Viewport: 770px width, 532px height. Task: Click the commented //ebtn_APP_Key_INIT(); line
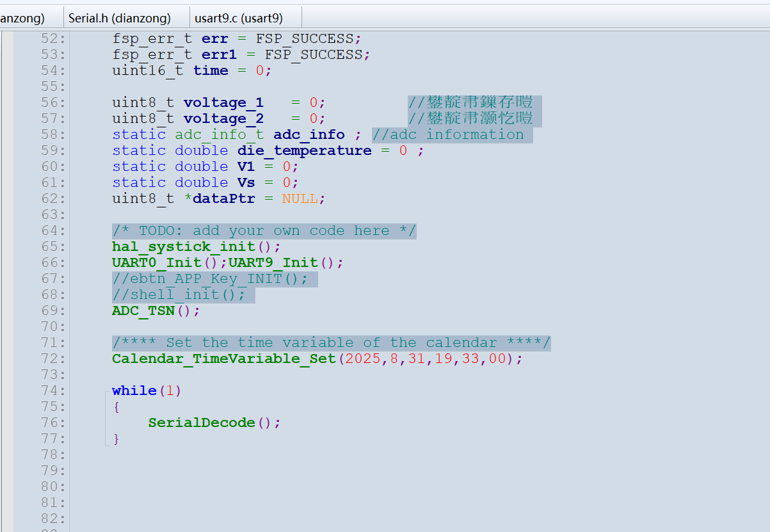click(x=210, y=278)
